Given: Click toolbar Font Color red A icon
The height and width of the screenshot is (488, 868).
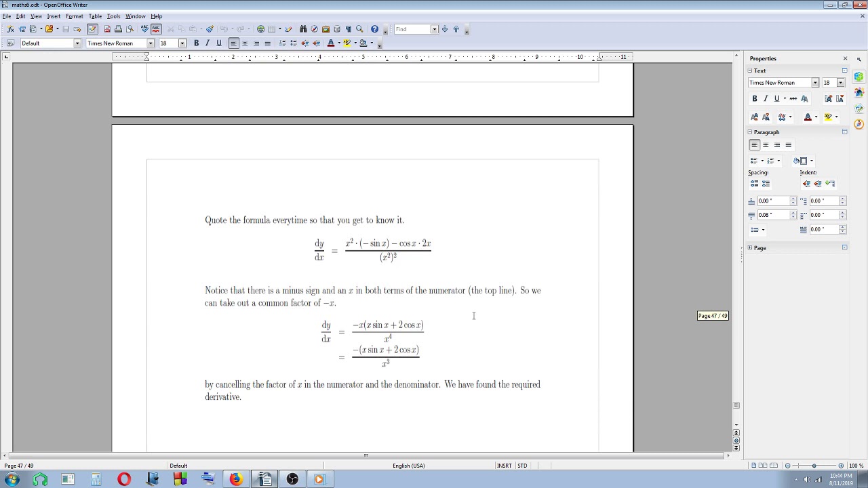Looking at the screenshot, I should [331, 43].
